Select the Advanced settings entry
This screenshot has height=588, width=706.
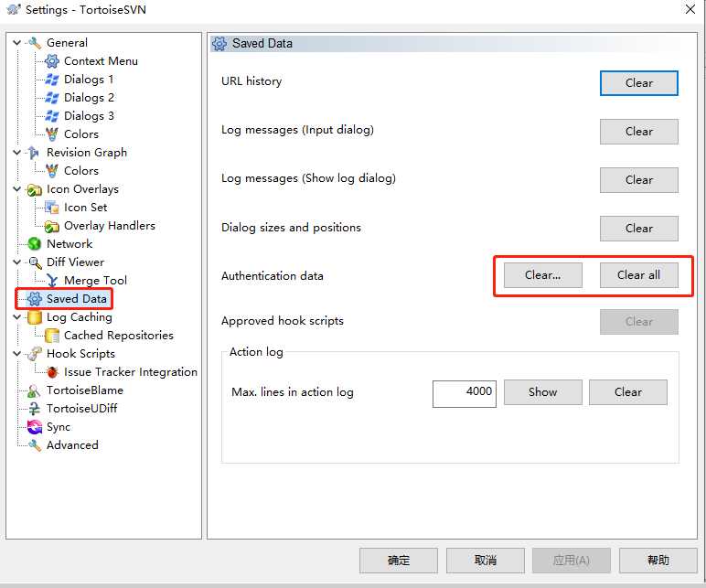[x=72, y=445]
